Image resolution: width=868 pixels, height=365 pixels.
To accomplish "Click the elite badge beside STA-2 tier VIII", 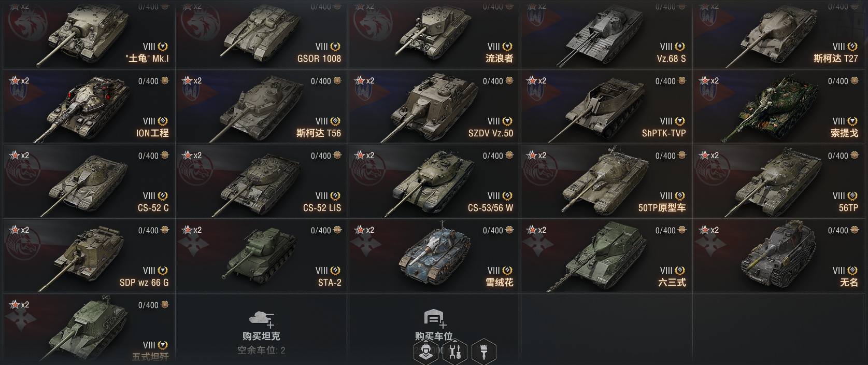I will [335, 271].
